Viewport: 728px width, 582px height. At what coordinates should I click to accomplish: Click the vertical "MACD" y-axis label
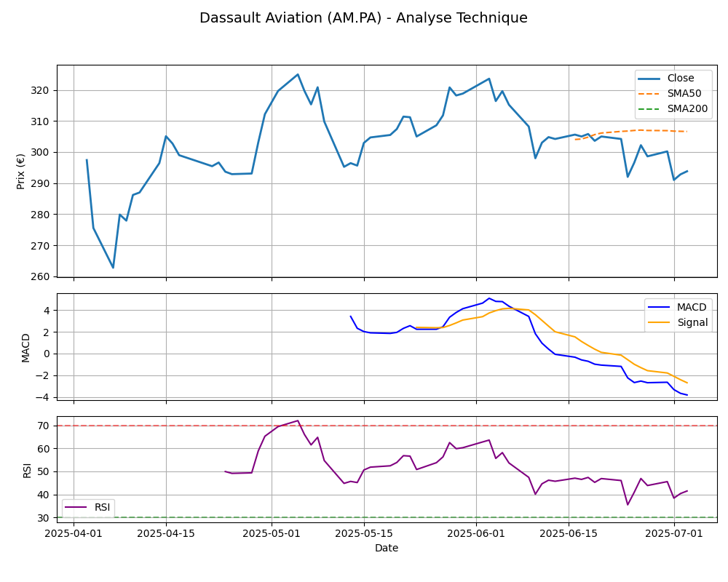pos(25,348)
